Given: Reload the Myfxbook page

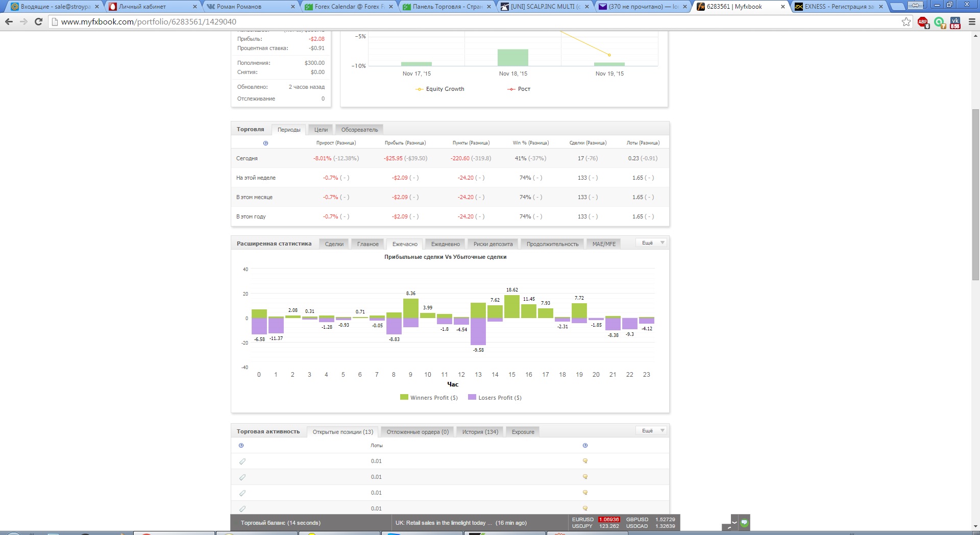Looking at the screenshot, I should (38, 22).
